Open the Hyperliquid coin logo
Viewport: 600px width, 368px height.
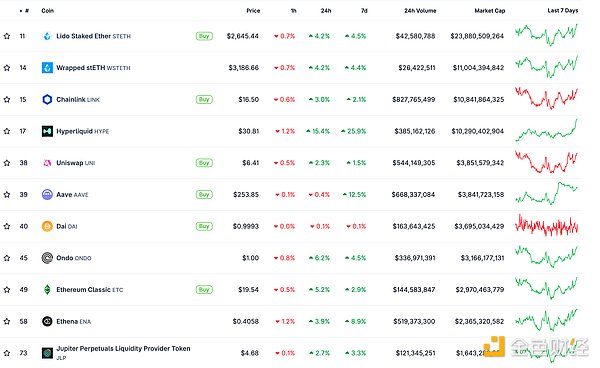47,131
